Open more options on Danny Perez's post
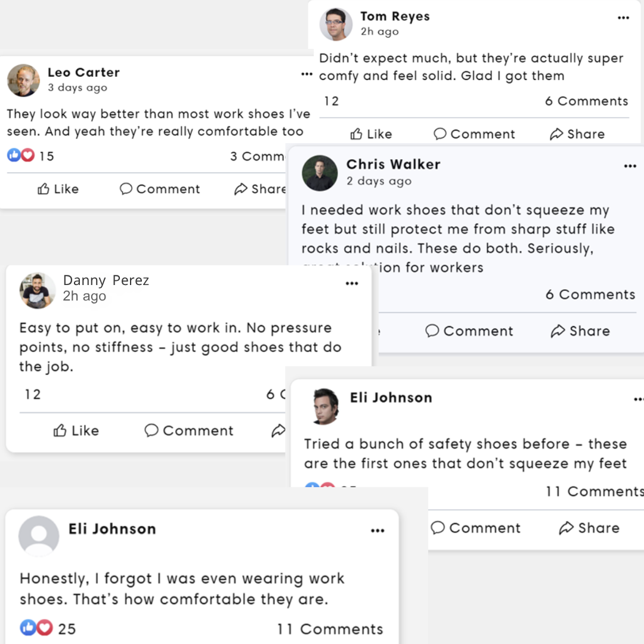The width and height of the screenshot is (644, 644). click(x=352, y=283)
